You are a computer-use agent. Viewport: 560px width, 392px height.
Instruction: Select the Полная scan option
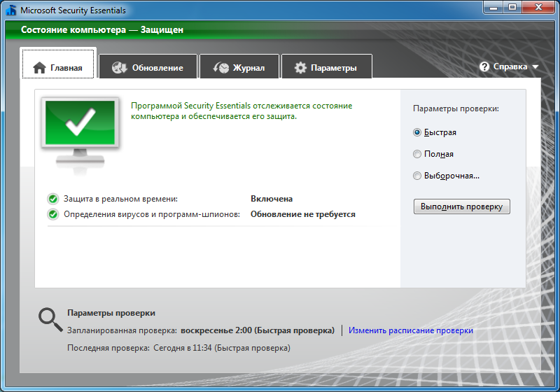433,154
